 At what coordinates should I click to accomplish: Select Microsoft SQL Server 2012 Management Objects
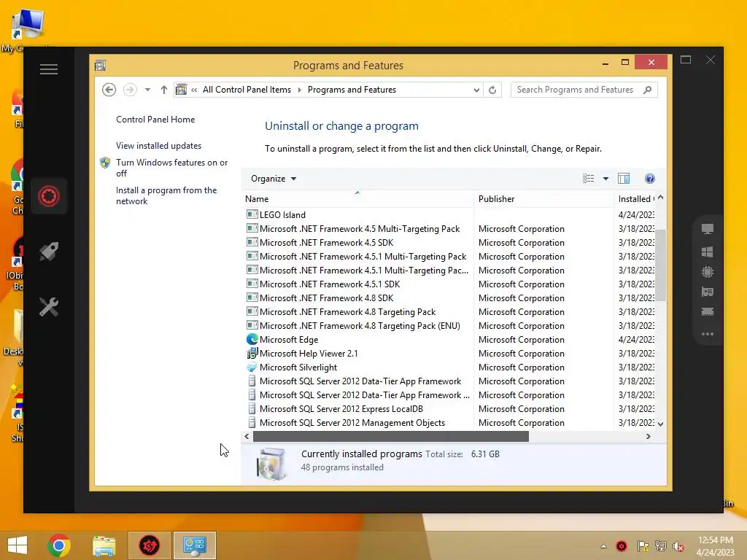click(450, 423)
